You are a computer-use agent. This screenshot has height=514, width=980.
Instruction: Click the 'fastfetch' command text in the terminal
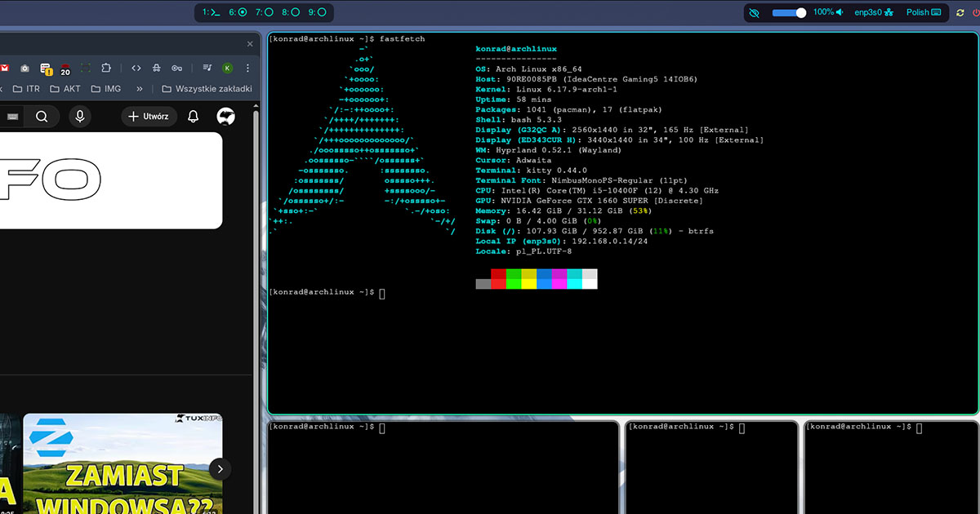(403, 39)
